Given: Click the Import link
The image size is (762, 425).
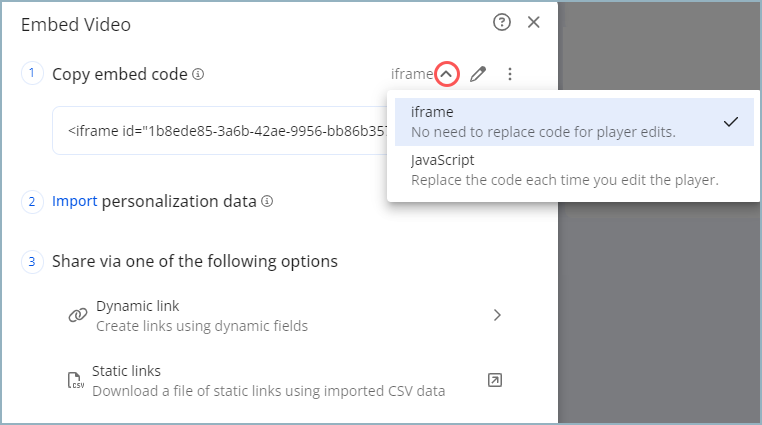Looking at the screenshot, I should [75, 201].
